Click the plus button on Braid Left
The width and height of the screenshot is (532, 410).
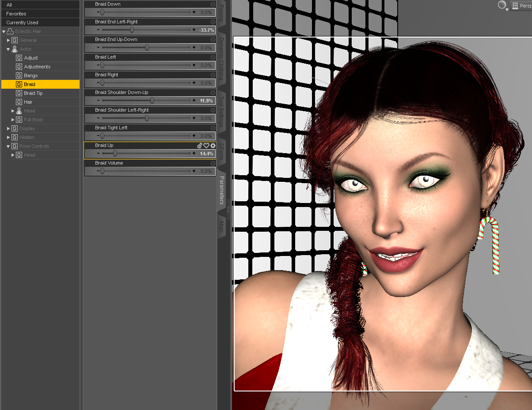pyautogui.click(x=194, y=65)
